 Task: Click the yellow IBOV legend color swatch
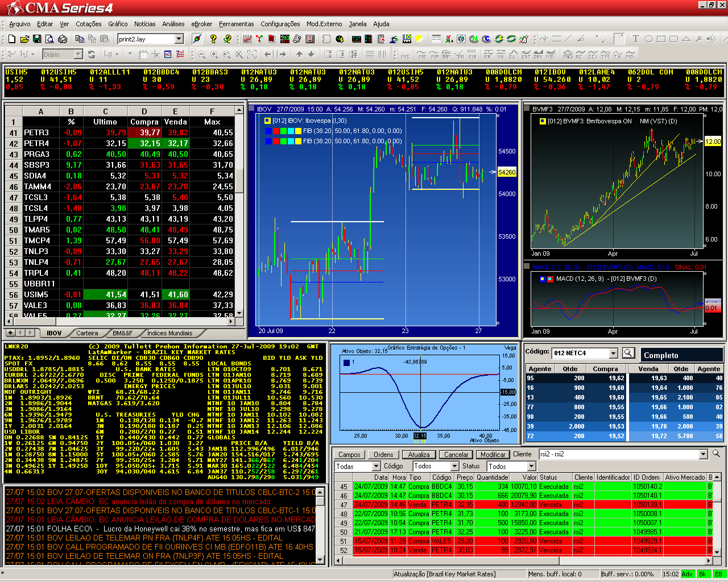point(267,120)
